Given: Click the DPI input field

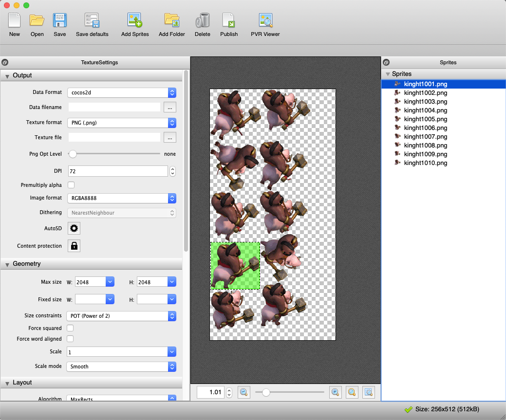Looking at the screenshot, I should click(118, 171).
